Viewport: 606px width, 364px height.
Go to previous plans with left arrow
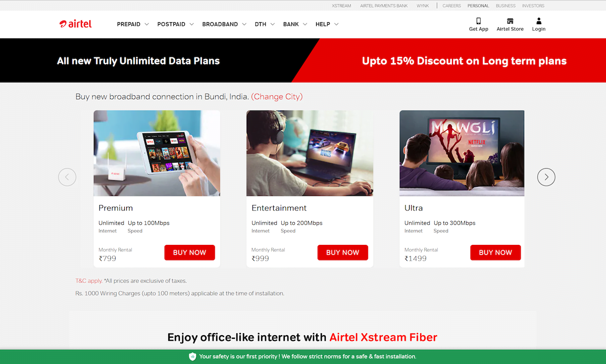67,177
